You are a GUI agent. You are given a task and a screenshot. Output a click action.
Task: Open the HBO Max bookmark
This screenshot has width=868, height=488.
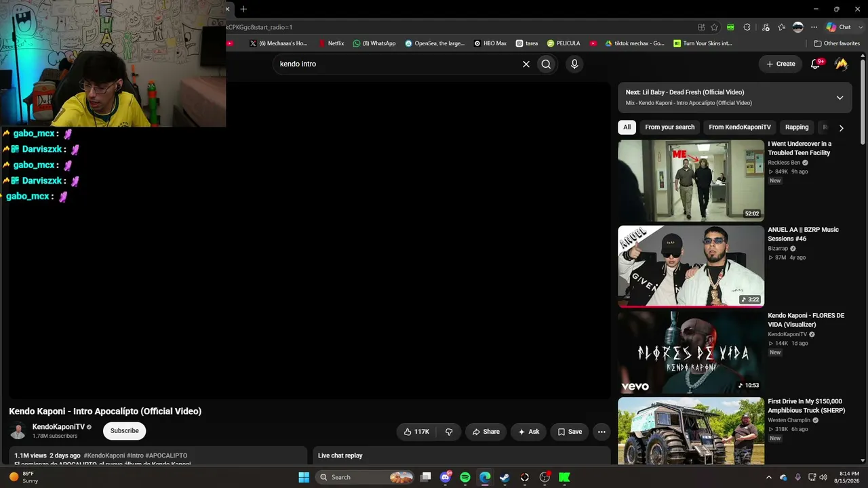[x=490, y=43]
